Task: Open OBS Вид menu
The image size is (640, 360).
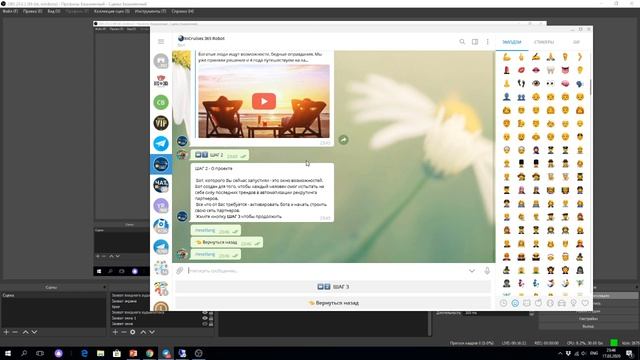Action: click(x=54, y=11)
